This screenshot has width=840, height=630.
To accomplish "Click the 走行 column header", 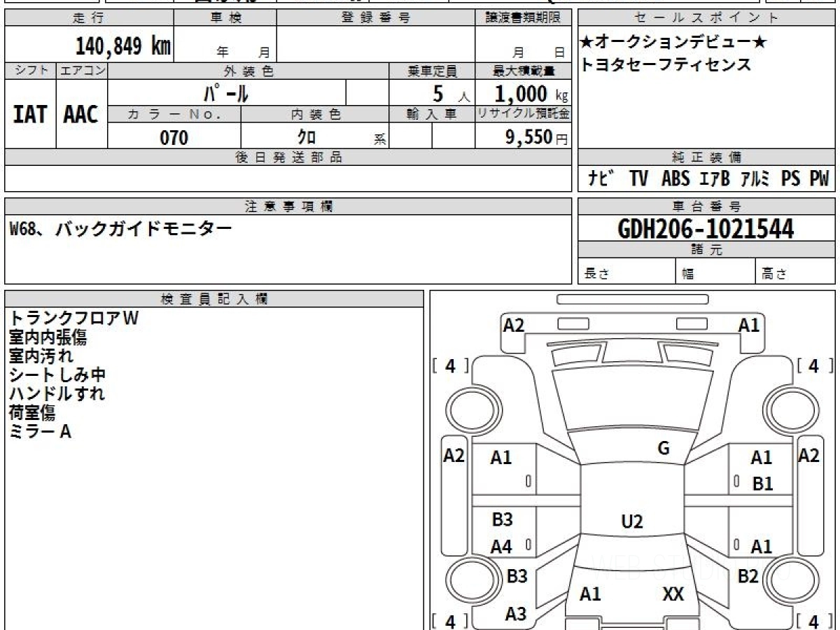I will [88, 18].
